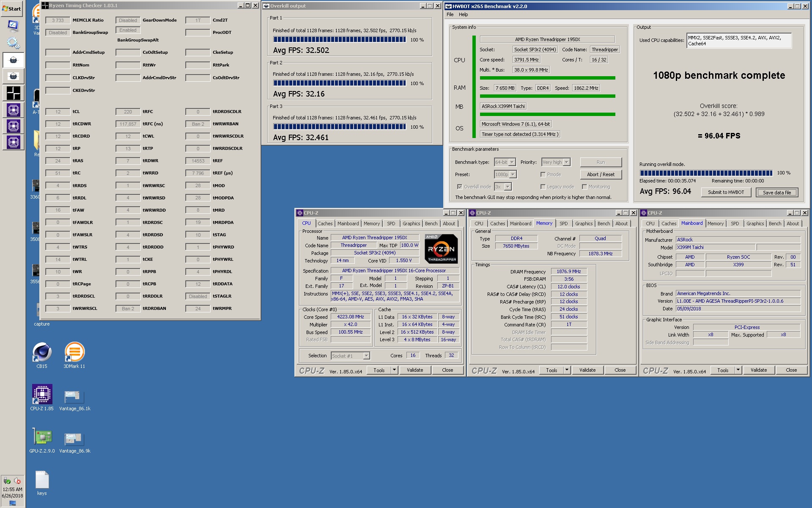Image resolution: width=812 pixels, height=508 pixels.
Task: Click the HWBOT x265 Benchmark title icon
Action: pyautogui.click(x=449, y=6)
